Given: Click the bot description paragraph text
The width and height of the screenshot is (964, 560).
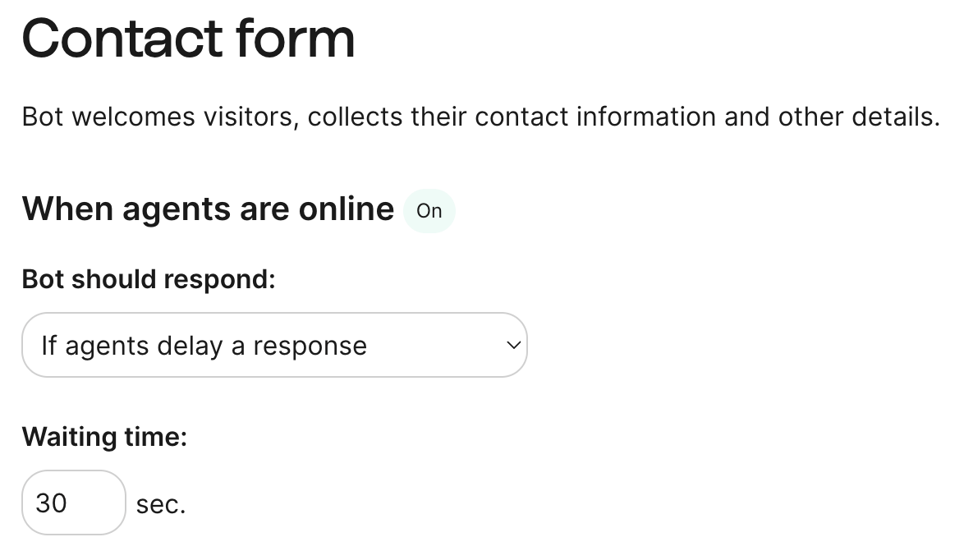Looking at the screenshot, I should tap(480, 117).
